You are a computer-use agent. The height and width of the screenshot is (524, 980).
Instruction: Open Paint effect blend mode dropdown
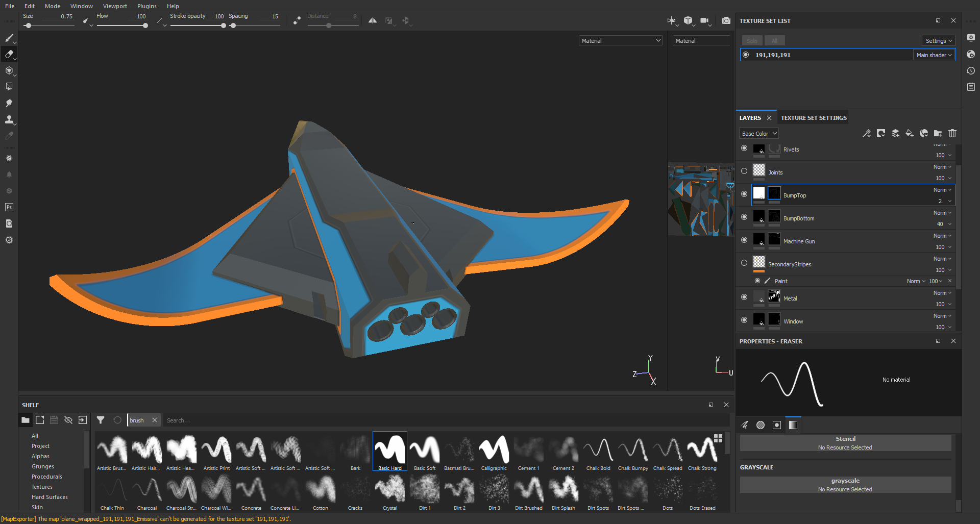tap(916, 281)
